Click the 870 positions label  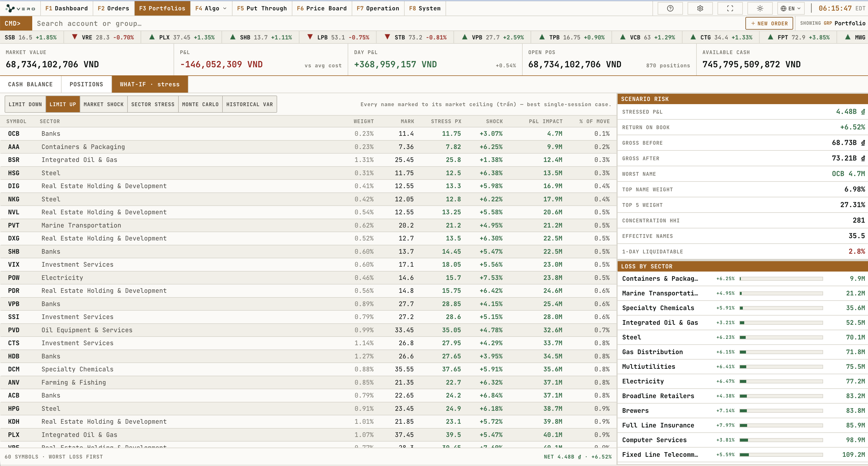tap(668, 66)
